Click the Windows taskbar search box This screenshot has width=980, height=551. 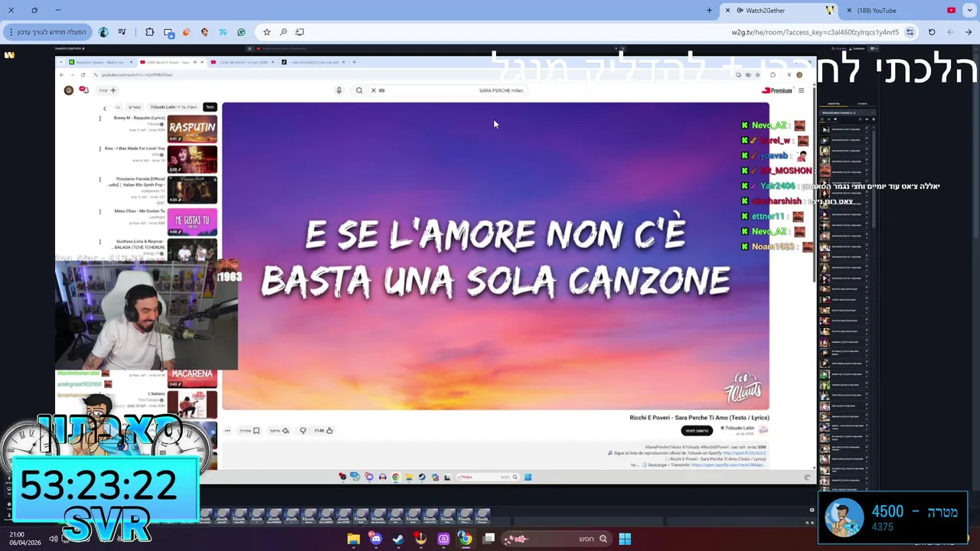coord(557,539)
